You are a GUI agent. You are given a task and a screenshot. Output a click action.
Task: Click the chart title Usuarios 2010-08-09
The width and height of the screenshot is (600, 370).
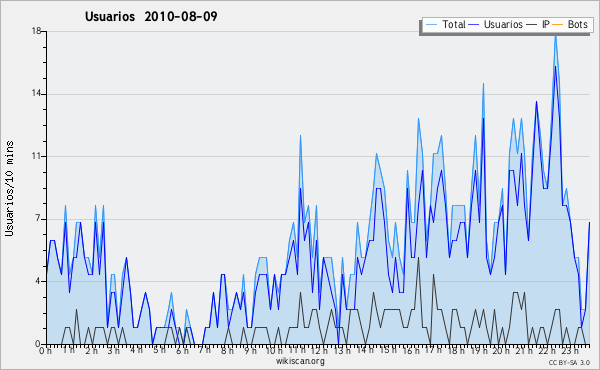[x=151, y=16]
